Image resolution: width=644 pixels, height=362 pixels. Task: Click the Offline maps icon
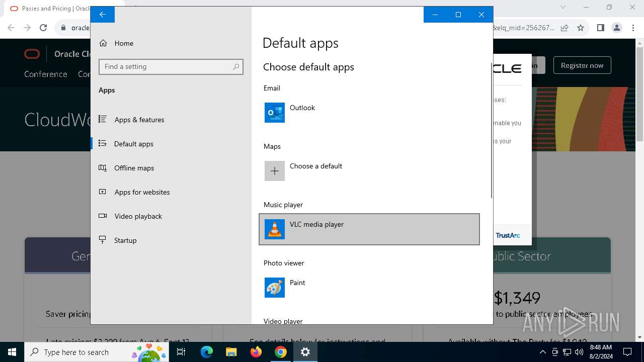tap(103, 167)
